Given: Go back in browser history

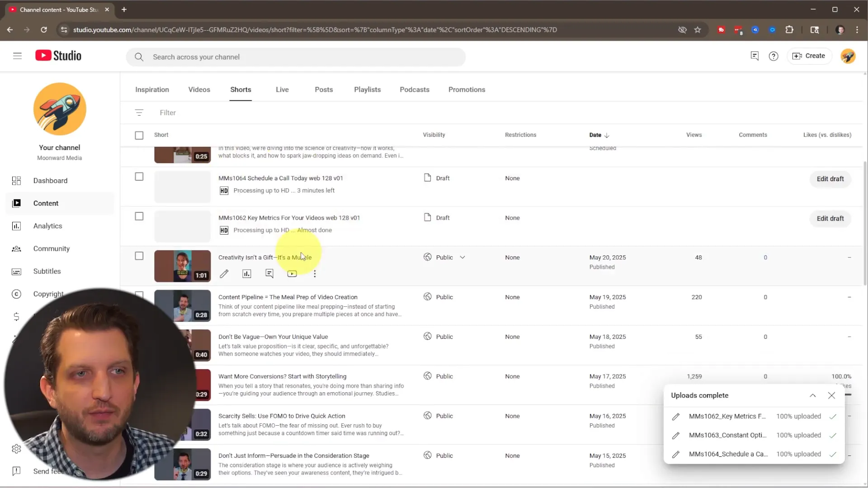Looking at the screenshot, I should (10, 30).
